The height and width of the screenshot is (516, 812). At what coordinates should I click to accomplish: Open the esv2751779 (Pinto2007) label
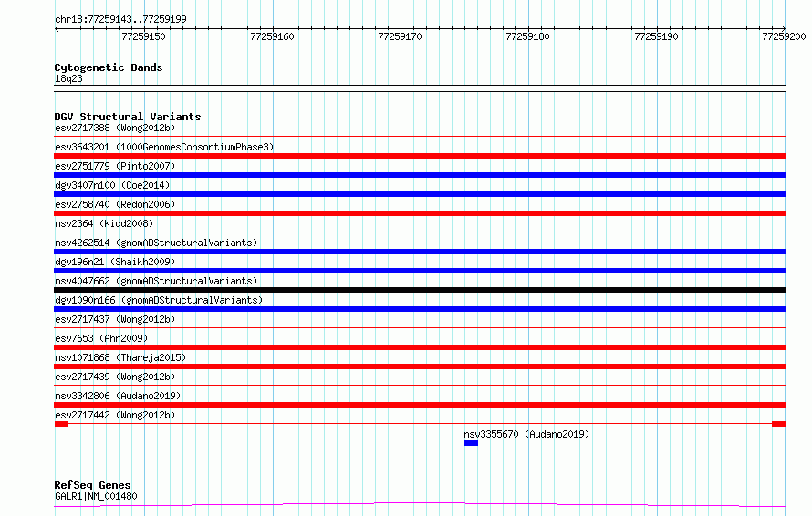click(x=115, y=166)
